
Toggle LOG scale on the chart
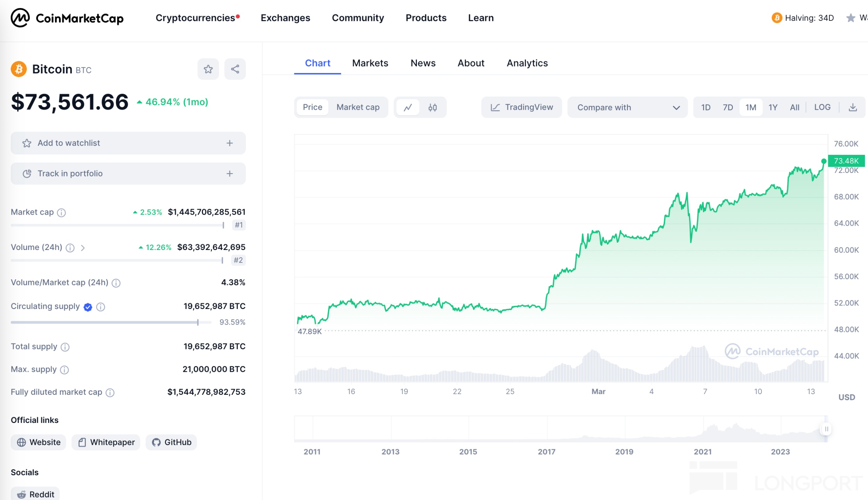(x=822, y=107)
